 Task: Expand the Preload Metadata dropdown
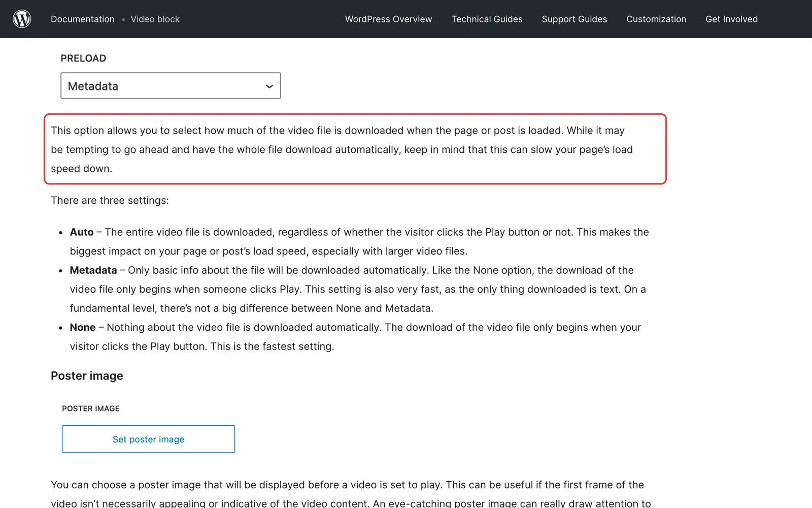pos(171,86)
